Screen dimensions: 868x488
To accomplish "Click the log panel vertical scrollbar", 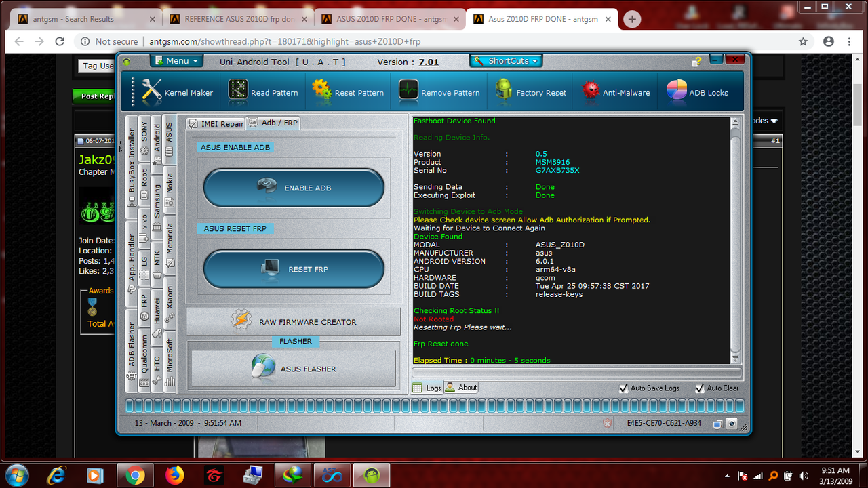I will (x=736, y=241).
